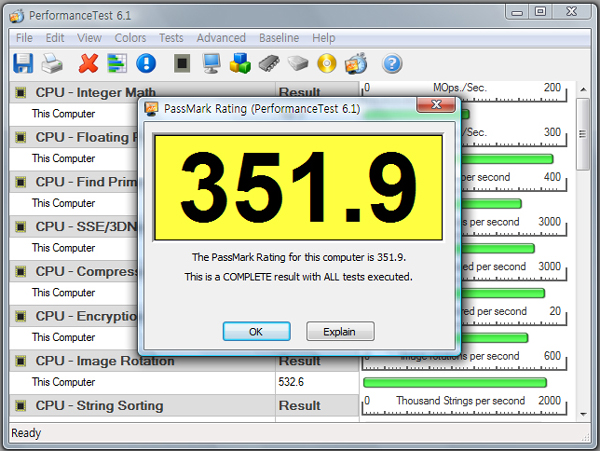The height and width of the screenshot is (451, 600).
Task: Click the CPU - Floating Point chip icon
Action: coord(21,137)
